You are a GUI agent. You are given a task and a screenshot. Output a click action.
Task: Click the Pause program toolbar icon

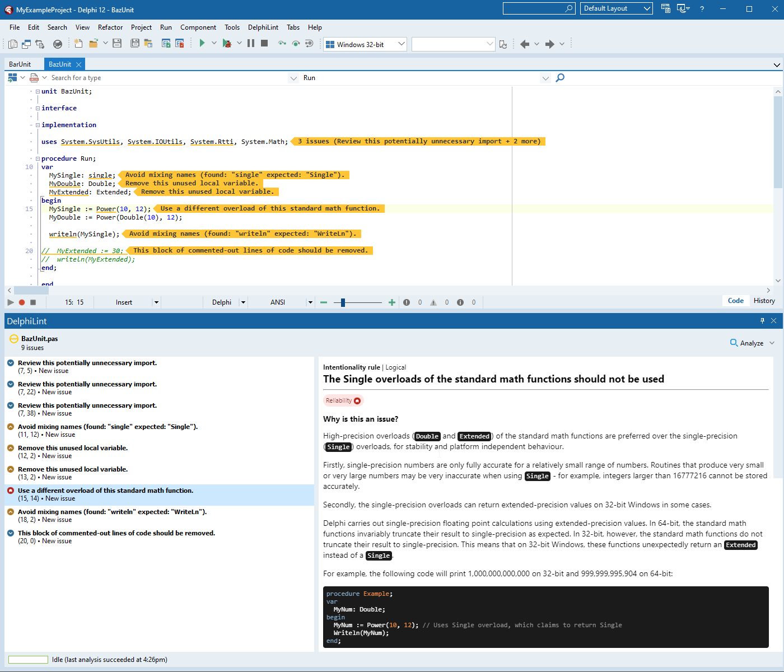tap(251, 43)
